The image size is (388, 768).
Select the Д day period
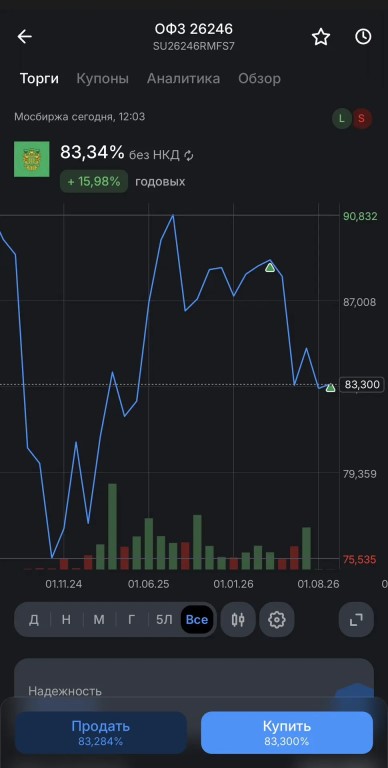34,620
